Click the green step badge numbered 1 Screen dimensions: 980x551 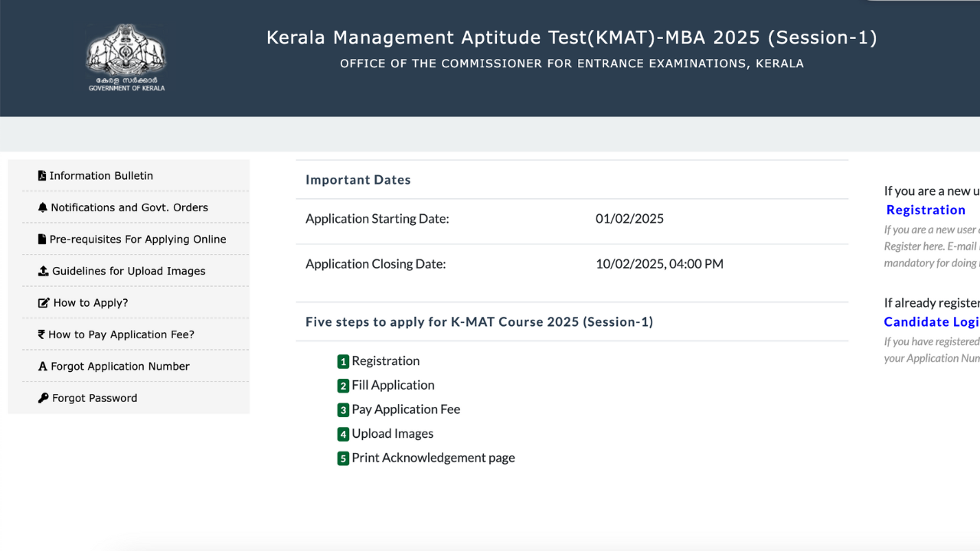coord(343,361)
